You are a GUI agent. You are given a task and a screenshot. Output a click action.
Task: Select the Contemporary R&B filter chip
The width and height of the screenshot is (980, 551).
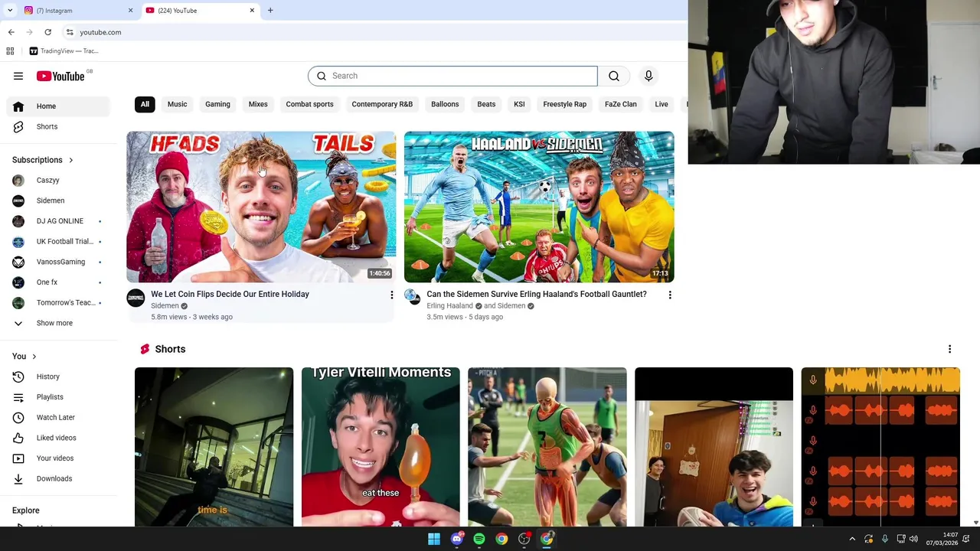pos(382,104)
